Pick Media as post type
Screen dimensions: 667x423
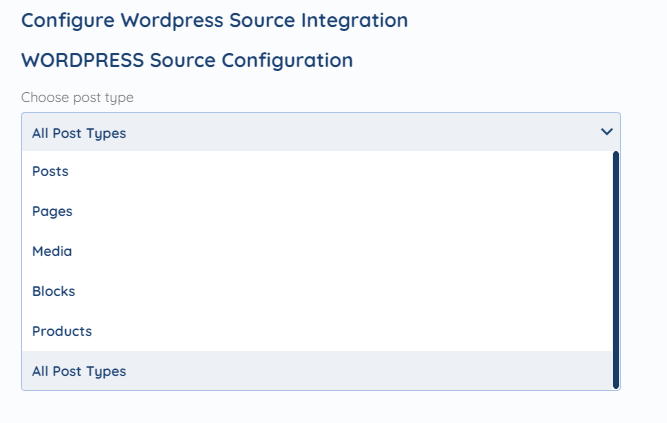click(317, 252)
